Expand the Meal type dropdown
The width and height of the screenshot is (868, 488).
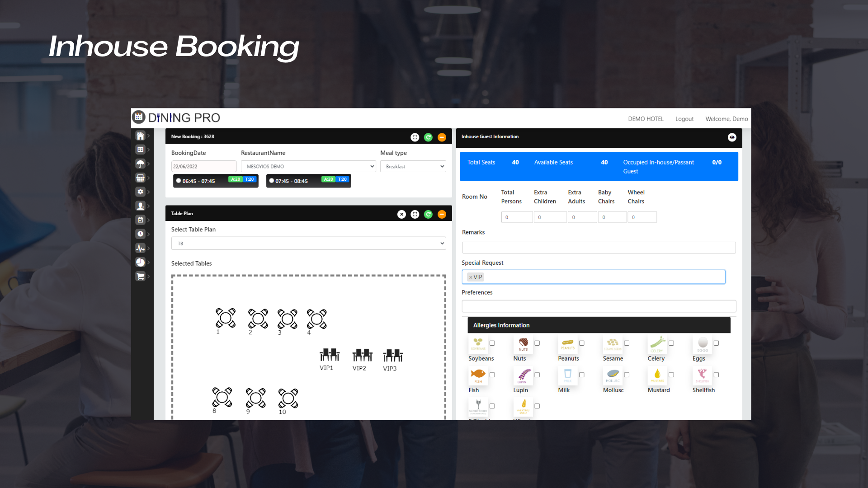pyautogui.click(x=413, y=166)
